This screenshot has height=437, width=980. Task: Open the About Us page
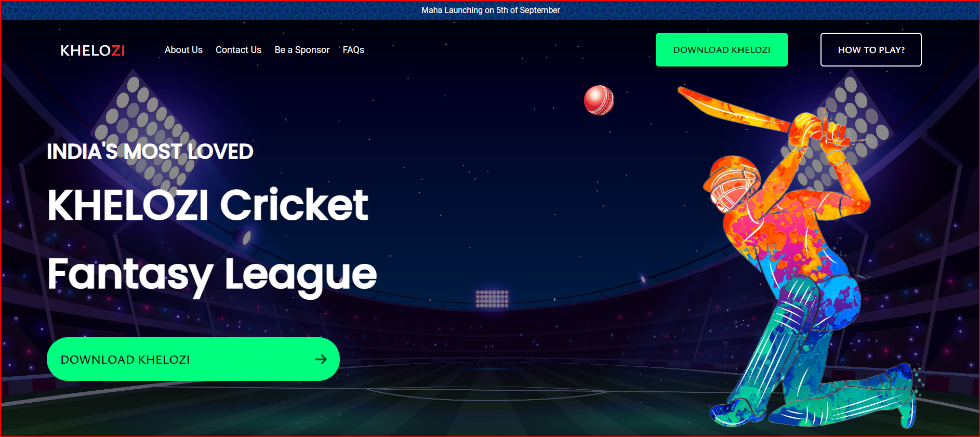coord(183,50)
